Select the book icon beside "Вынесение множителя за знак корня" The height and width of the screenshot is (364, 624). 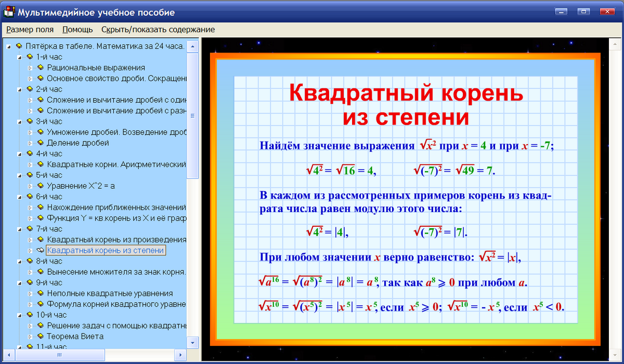(x=41, y=271)
